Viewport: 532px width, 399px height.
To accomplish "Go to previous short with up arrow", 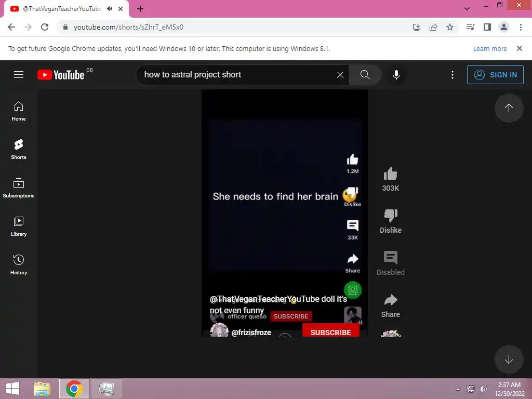I will click(509, 108).
